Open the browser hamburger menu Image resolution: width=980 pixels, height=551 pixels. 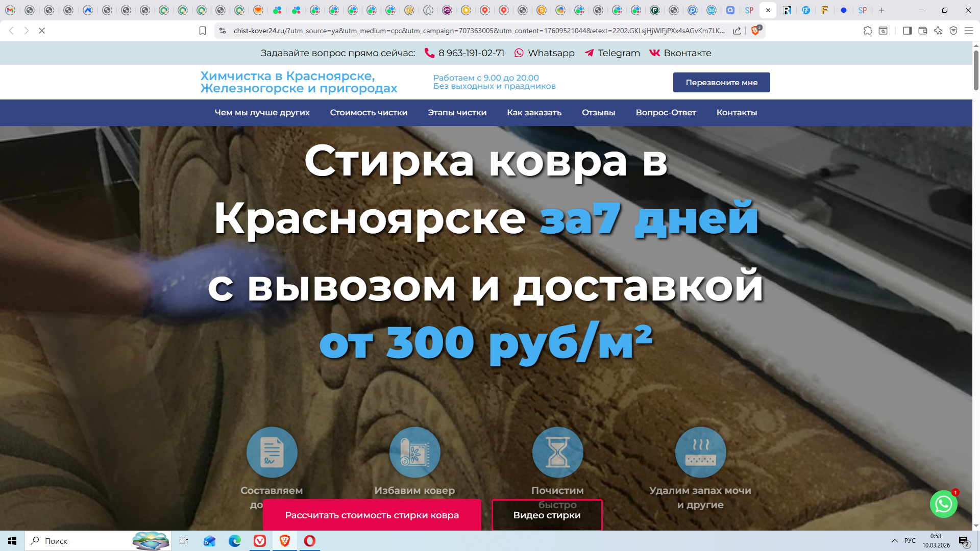pyautogui.click(x=968, y=31)
